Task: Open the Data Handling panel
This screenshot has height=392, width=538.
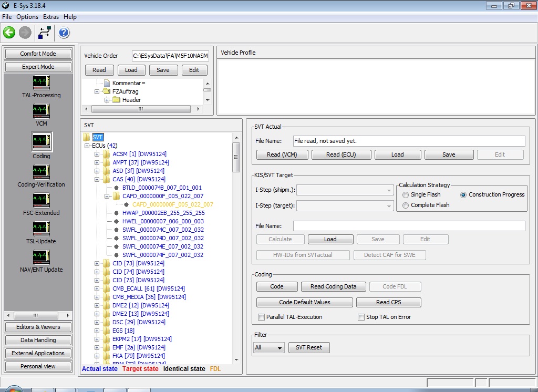Action: click(38, 340)
